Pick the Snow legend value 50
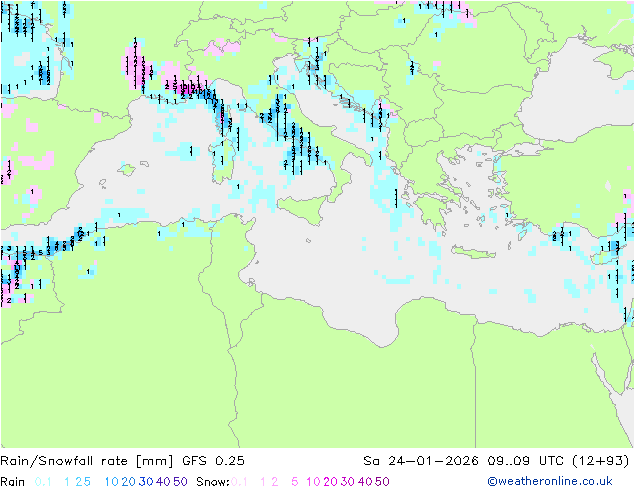 (x=383, y=482)
